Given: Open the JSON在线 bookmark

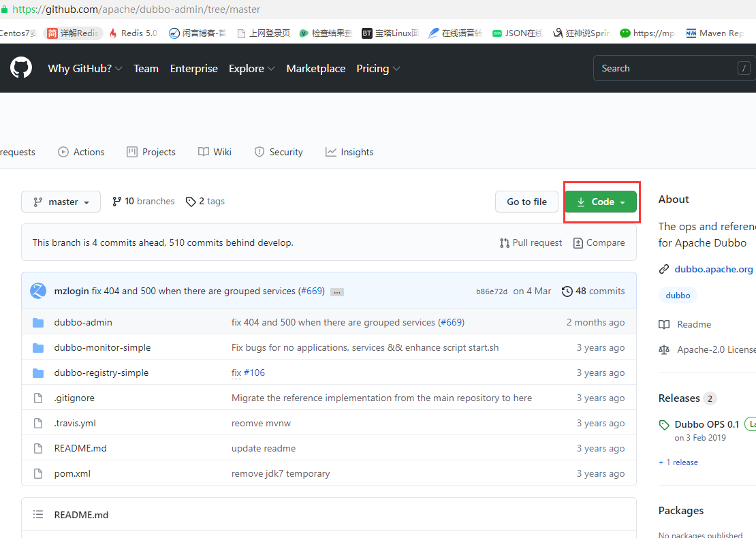Looking at the screenshot, I should click(518, 33).
